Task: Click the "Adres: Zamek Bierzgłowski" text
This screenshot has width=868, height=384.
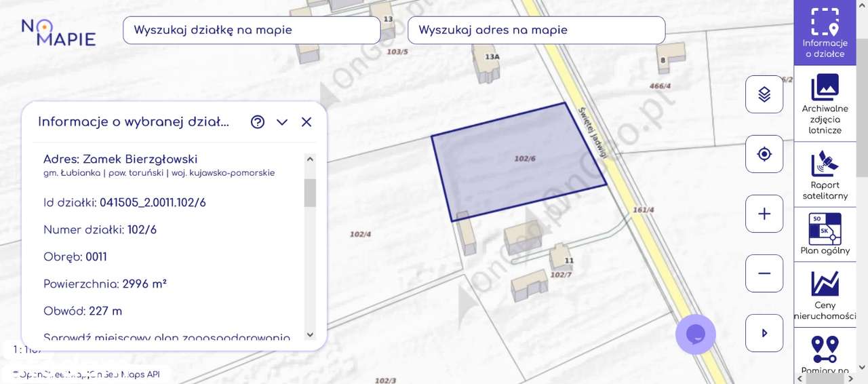Action: [120, 159]
